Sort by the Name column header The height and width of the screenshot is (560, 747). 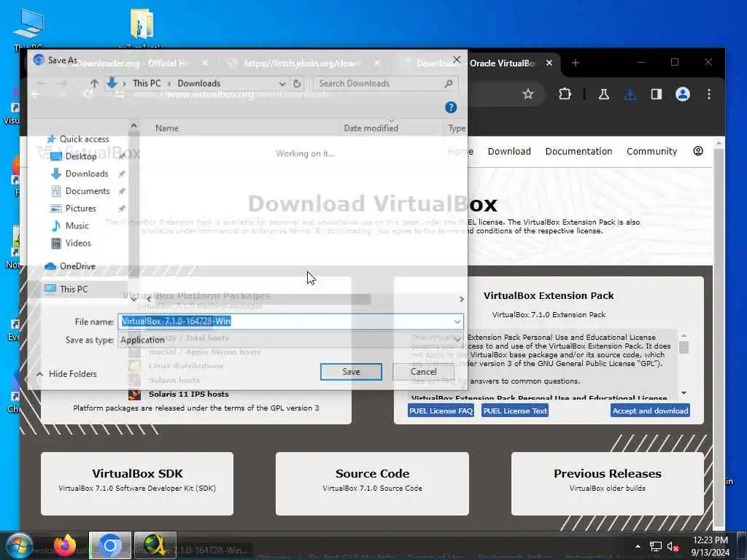pyautogui.click(x=167, y=128)
